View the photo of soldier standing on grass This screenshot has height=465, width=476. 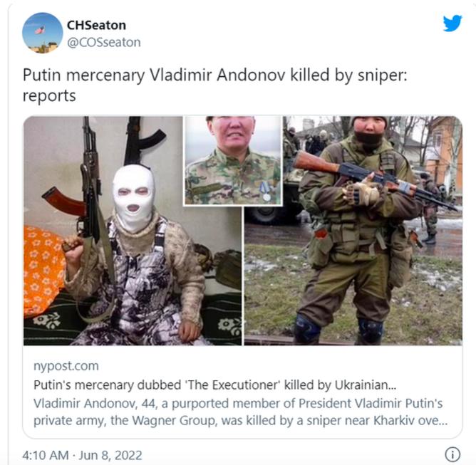[x=353, y=231]
